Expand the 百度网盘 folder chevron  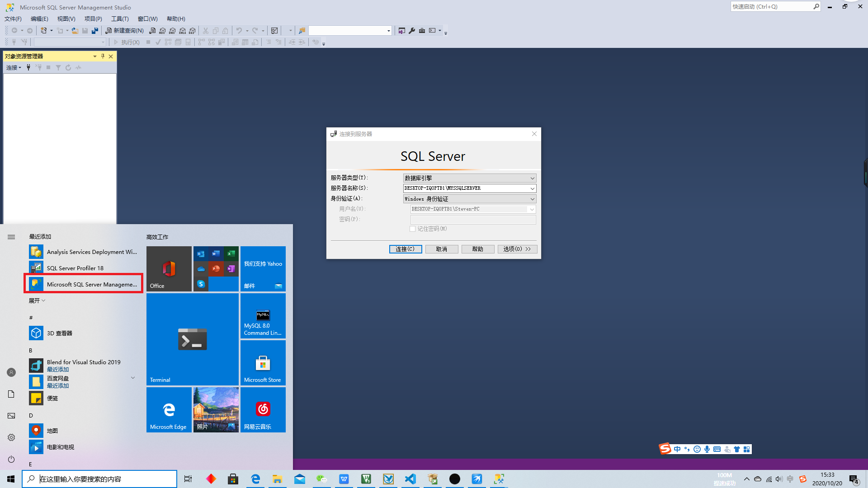pos(133,378)
